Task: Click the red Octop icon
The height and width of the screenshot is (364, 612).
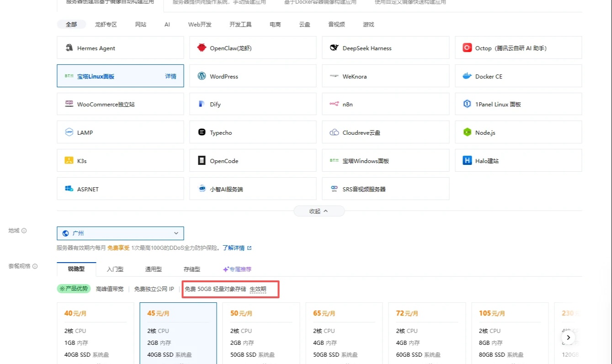Action: click(x=467, y=48)
